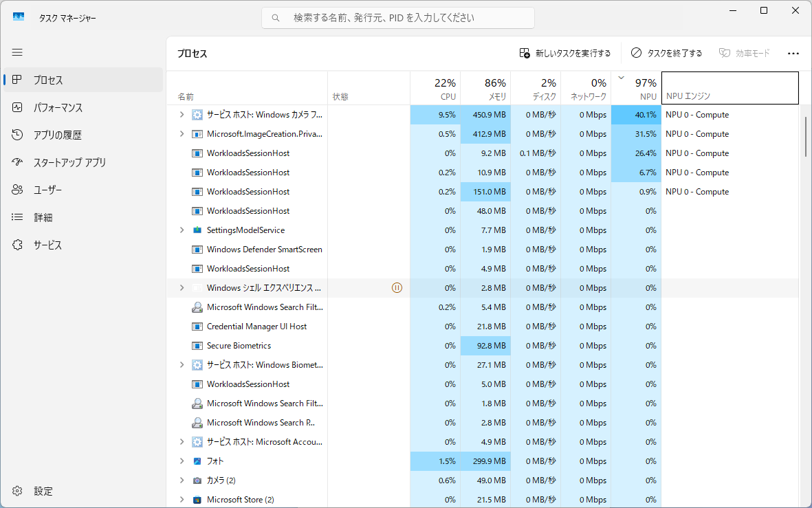Click the Users sidebar icon
This screenshot has height=508, width=812.
pyautogui.click(x=17, y=190)
